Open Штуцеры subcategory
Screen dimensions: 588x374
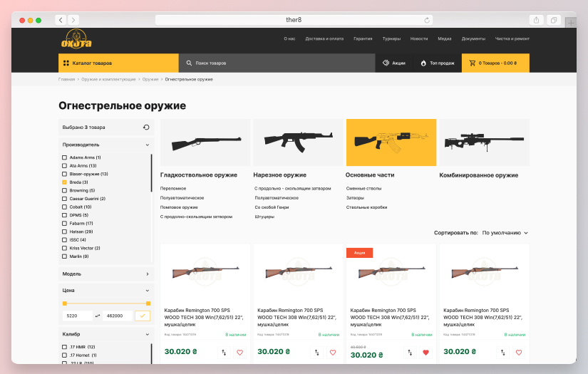pos(264,217)
